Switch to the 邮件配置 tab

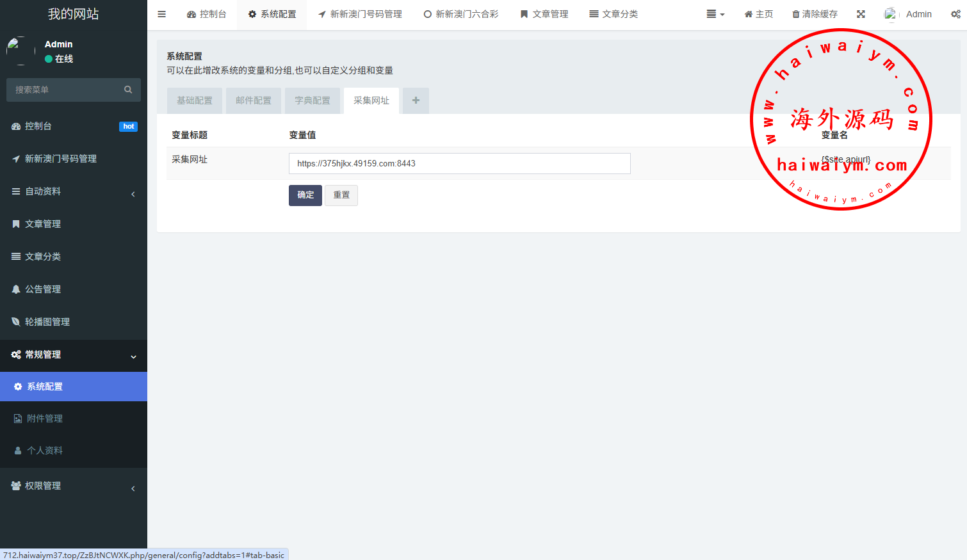coord(254,100)
